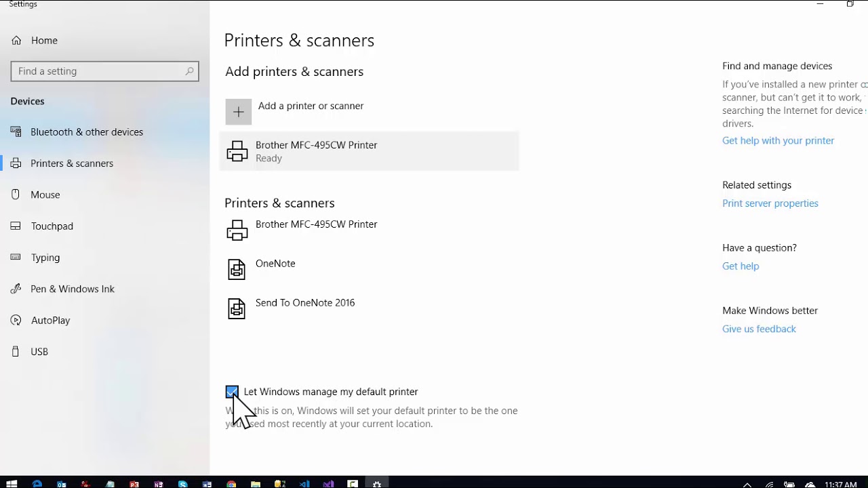Open the USB settings page
Screen dimensions: 868x488
pyautogui.click(x=30, y=352)
